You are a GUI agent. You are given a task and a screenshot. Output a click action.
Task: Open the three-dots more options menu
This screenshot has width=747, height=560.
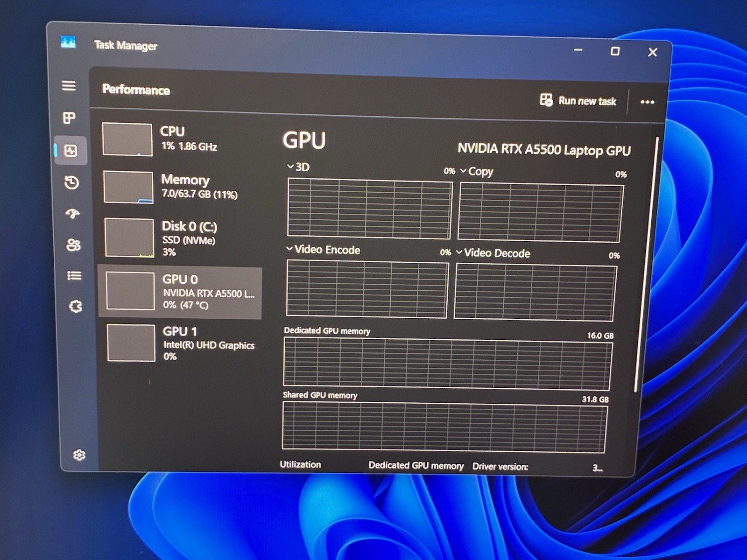[x=647, y=102]
